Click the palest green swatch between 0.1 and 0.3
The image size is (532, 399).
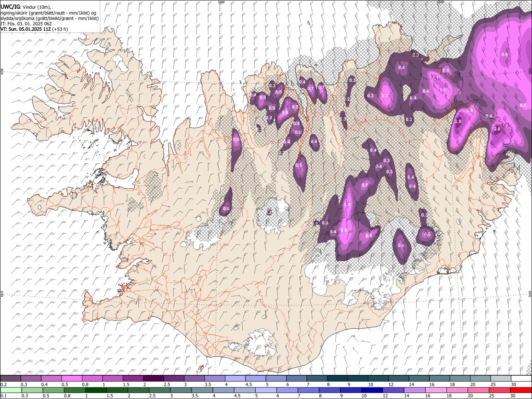click(x=10, y=390)
